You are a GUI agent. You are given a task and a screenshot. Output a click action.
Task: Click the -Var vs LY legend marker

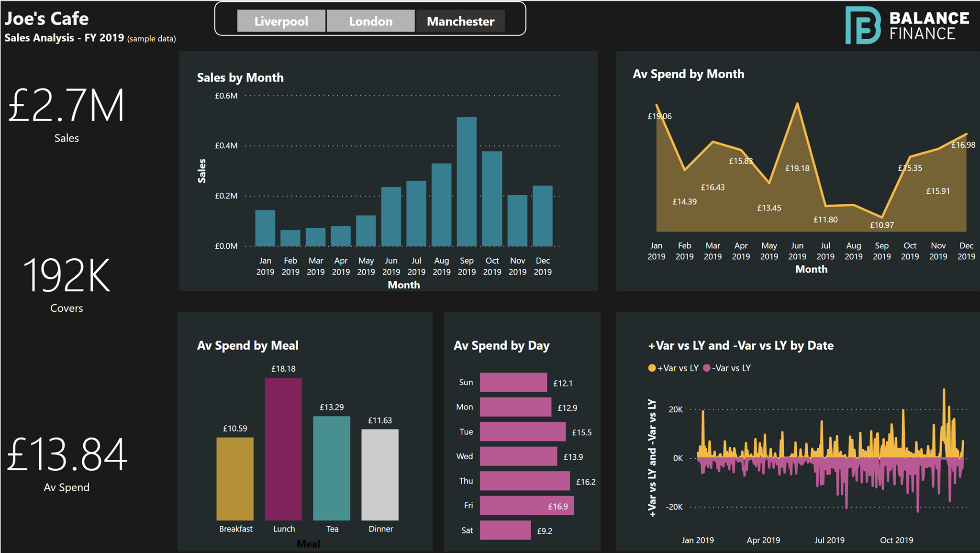707,368
